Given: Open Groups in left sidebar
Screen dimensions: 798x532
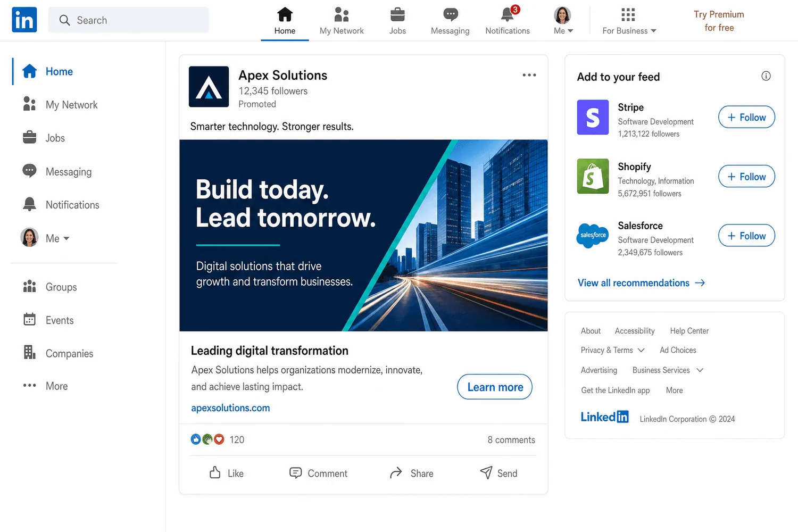Looking at the screenshot, I should click(50, 287).
